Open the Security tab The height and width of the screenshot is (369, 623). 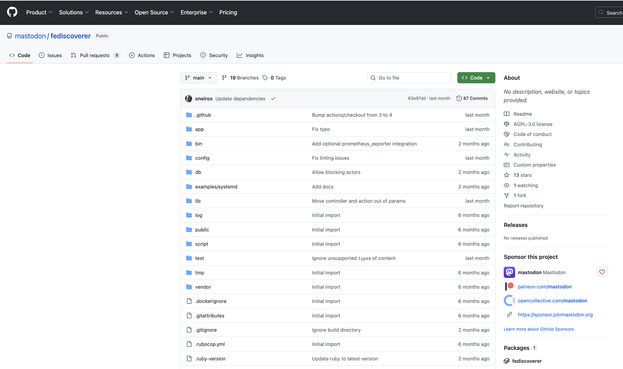click(x=214, y=55)
